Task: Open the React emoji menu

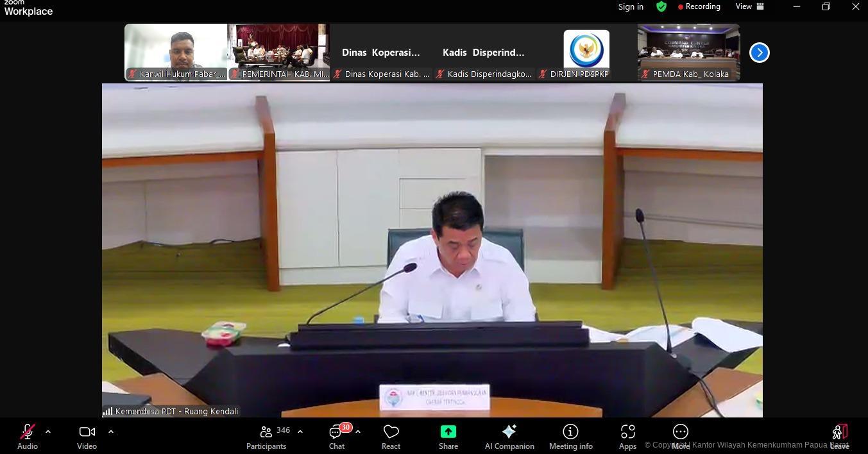Action: click(391, 436)
